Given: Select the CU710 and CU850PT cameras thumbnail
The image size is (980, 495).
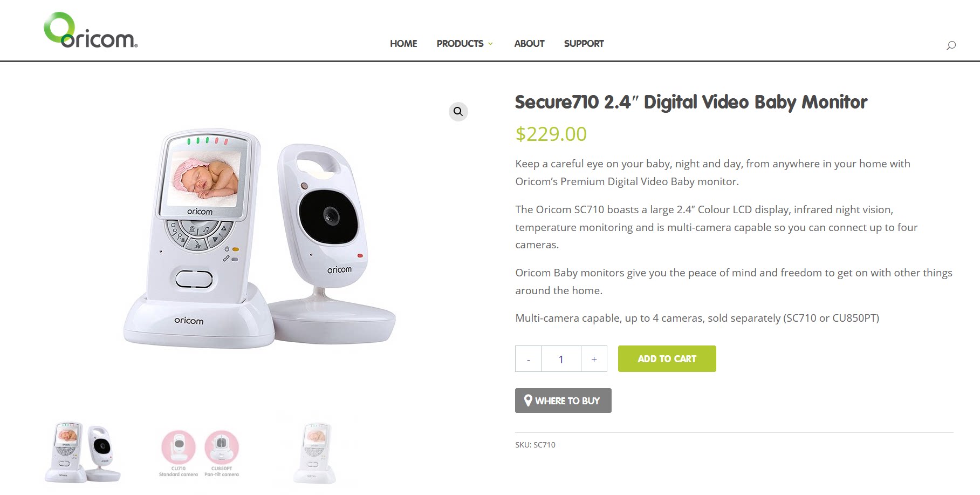Looking at the screenshot, I should [x=200, y=453].
